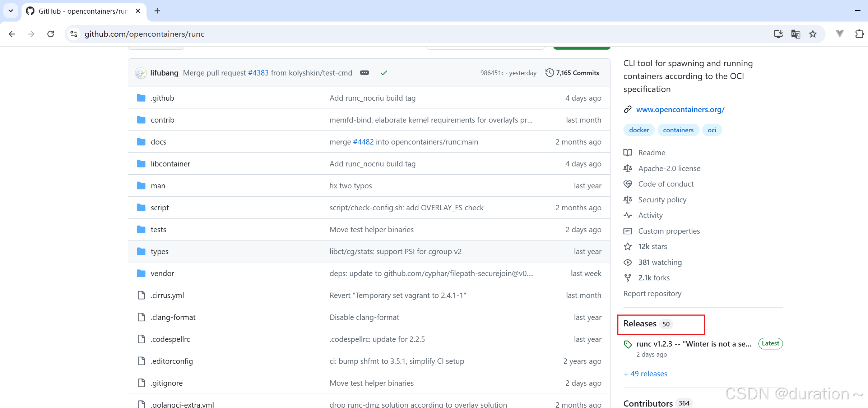The height and width of the screenshot is (408, 868).
Task: View the green check status of latest commit
Action: point(384,73)
